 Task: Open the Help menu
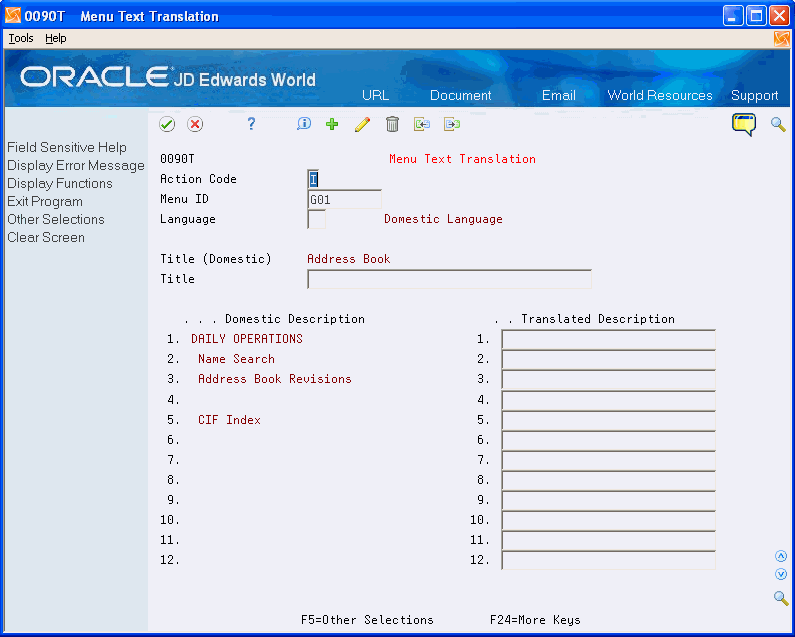click(x=56, y=39)
